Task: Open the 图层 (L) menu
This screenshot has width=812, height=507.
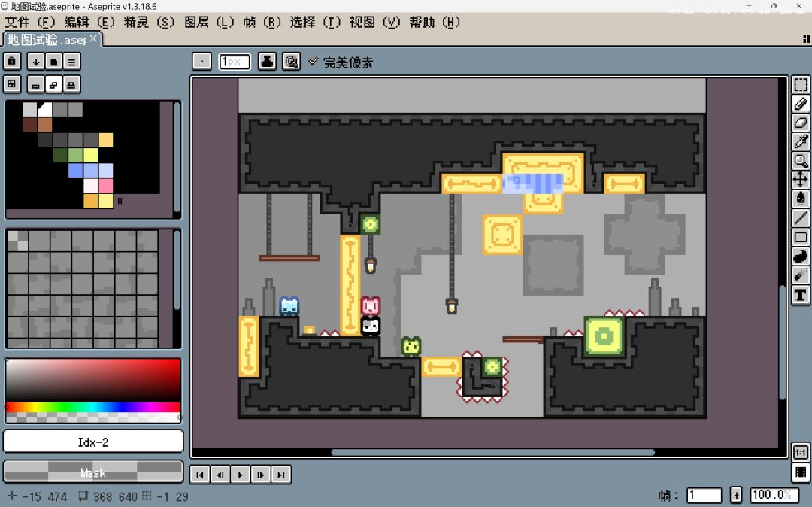Action: coord(209,23)
